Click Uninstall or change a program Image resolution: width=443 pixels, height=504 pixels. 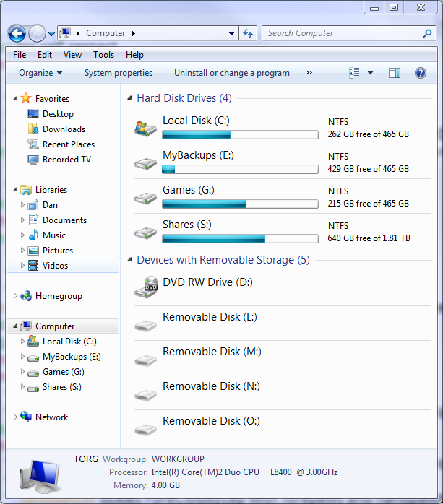[x=231, y=73]
